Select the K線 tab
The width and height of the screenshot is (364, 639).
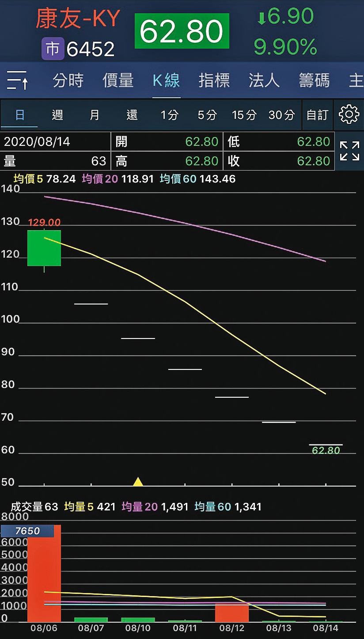167,80
